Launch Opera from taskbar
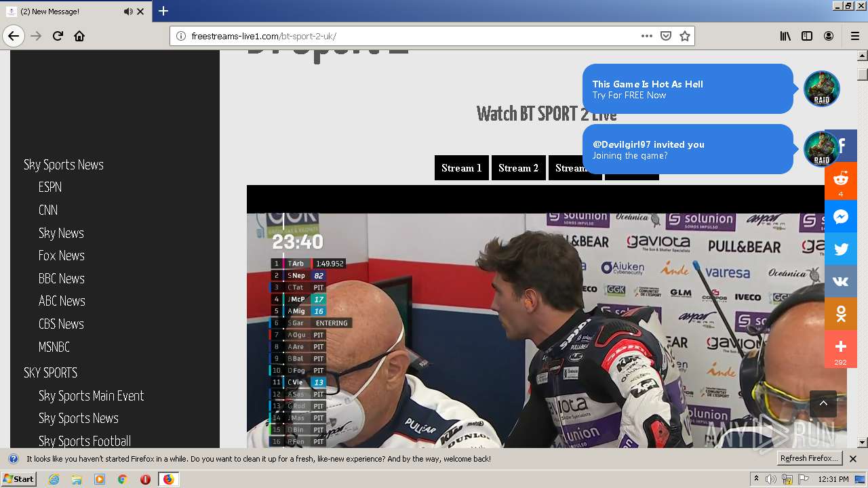868x488 pixels. tap(145, 479)
